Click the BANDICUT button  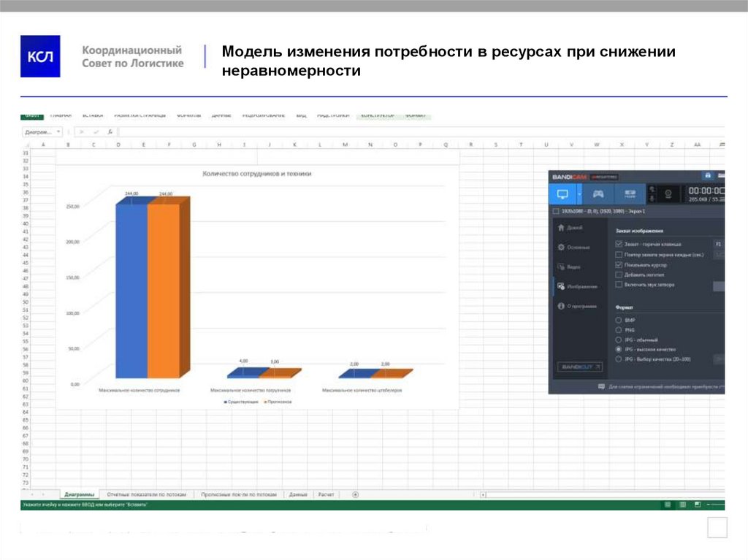(580, 367)
